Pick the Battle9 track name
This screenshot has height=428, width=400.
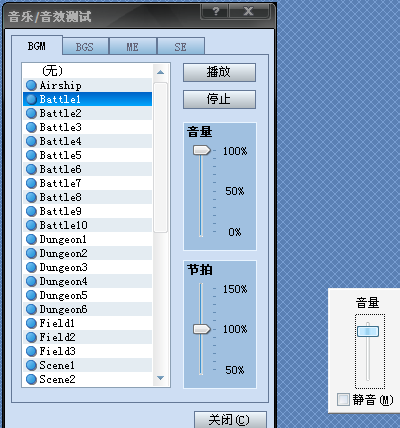pos(60,211)
